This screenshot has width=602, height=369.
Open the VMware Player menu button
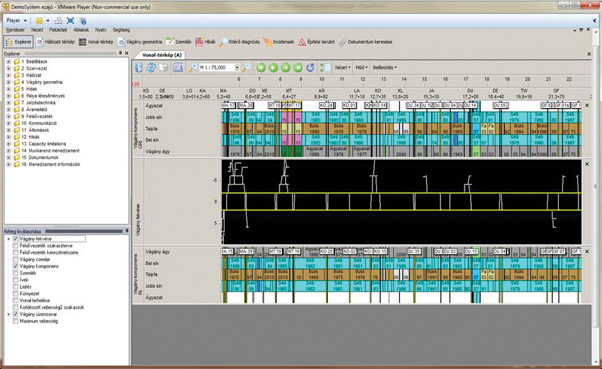point(17,21)
